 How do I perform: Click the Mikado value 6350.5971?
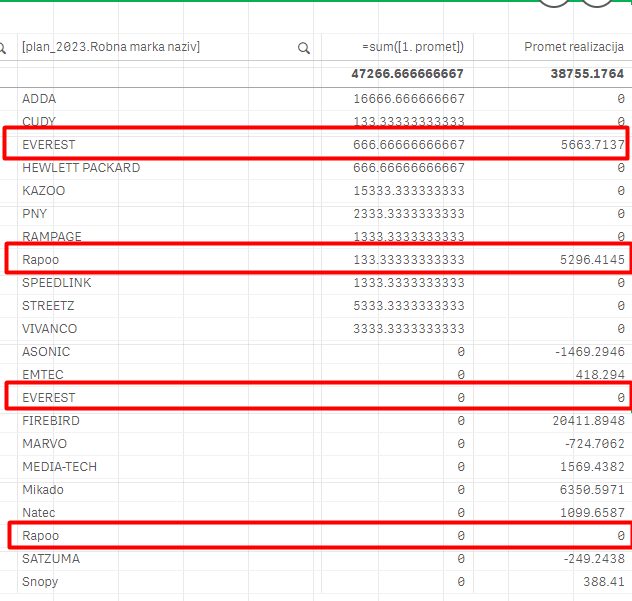click(587, 490)
